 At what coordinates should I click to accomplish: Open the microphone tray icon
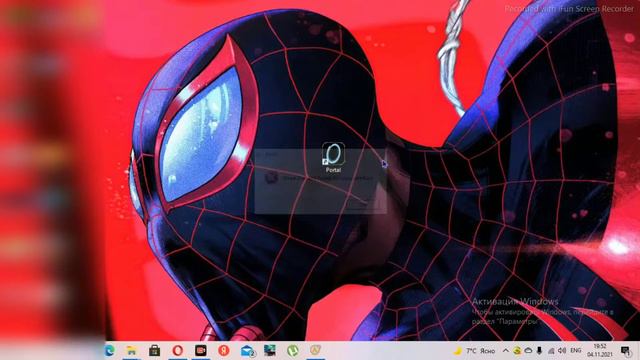[539, 351]
